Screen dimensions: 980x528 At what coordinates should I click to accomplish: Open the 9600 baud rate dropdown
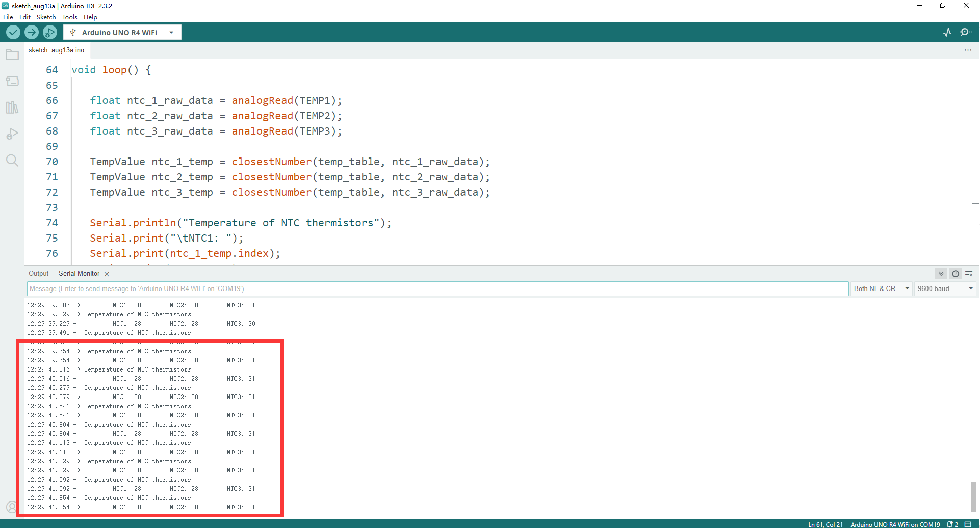tap(945, 288)
